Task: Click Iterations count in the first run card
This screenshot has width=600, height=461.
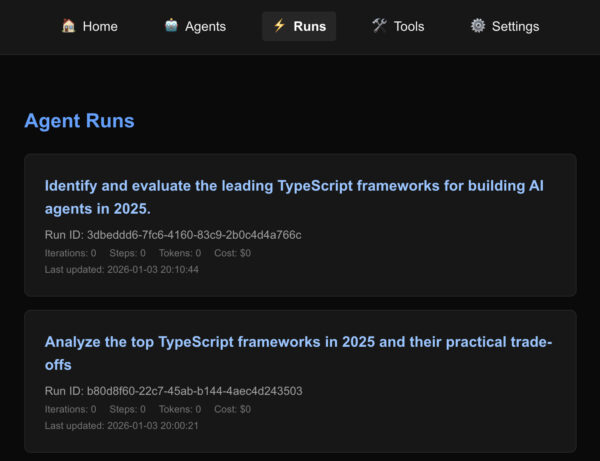Action: (x=71, y=253)
